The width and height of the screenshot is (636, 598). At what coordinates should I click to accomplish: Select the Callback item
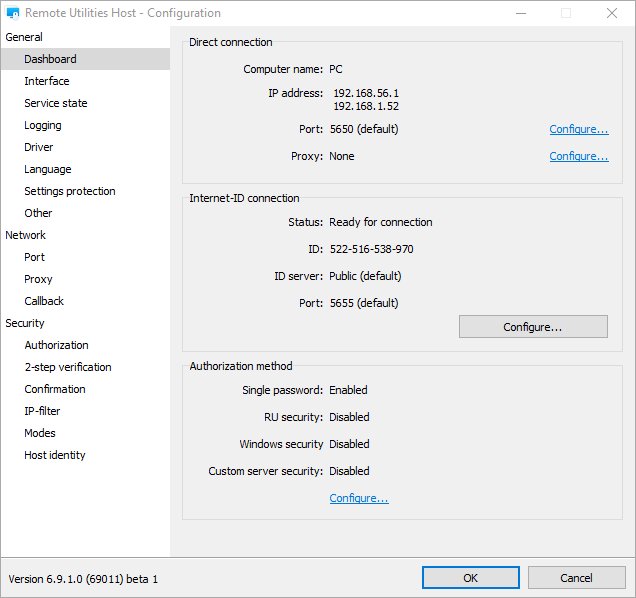(44, 301)
